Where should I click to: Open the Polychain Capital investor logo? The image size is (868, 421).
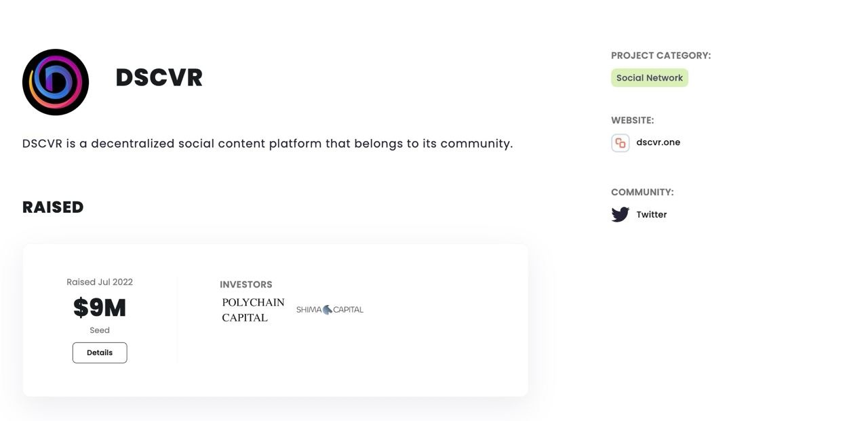(253, 310)
